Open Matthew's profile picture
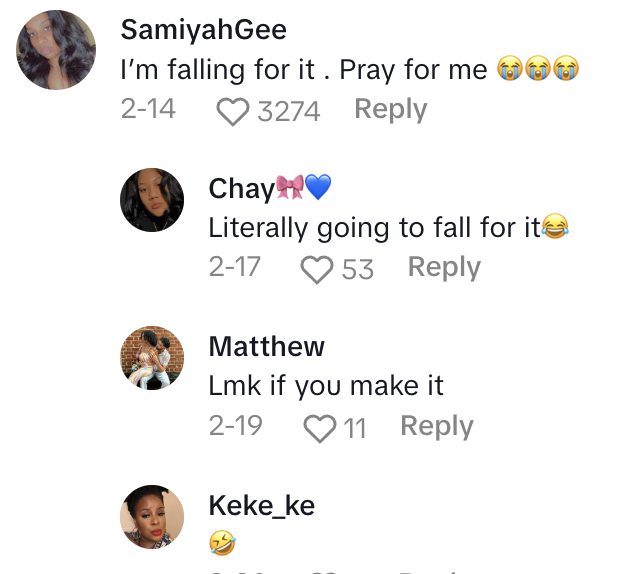The width and height of the screenshot is (618, 574). (152, 358)
